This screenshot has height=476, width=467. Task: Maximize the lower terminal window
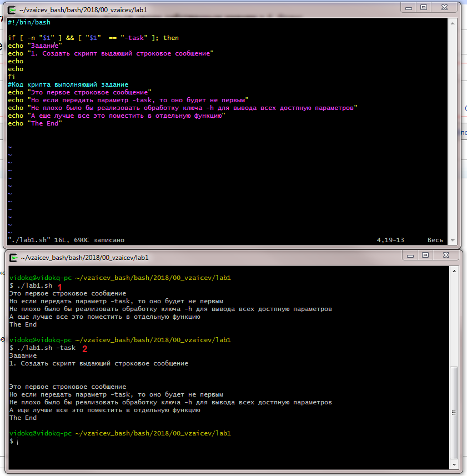tap(425, 255)
